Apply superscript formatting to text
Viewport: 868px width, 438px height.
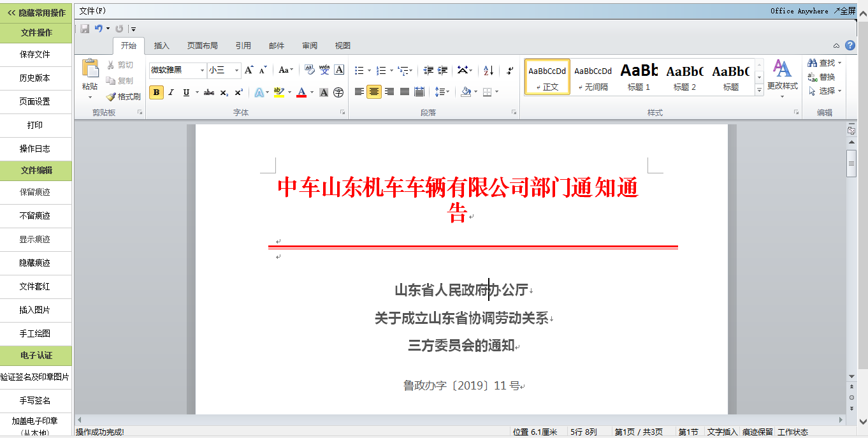click(x=238, y=92)
